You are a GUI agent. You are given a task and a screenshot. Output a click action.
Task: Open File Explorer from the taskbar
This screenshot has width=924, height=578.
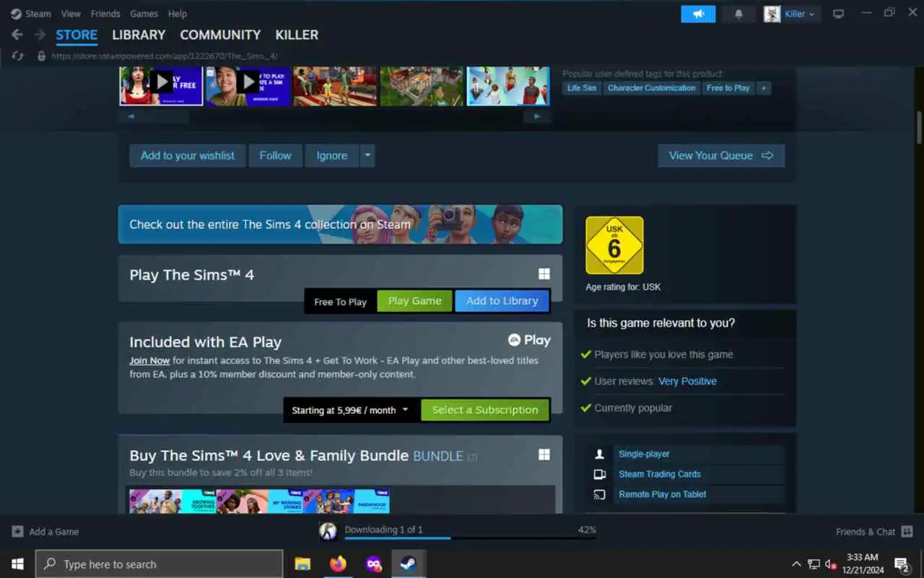tap(302, 564)
